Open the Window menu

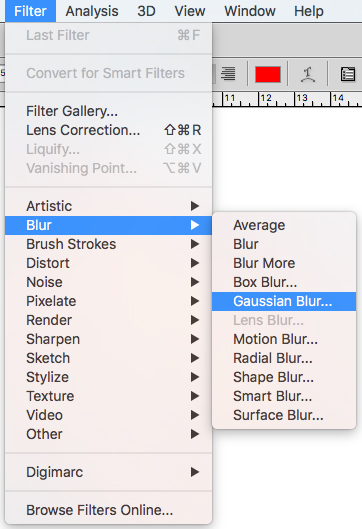(250, 11)
